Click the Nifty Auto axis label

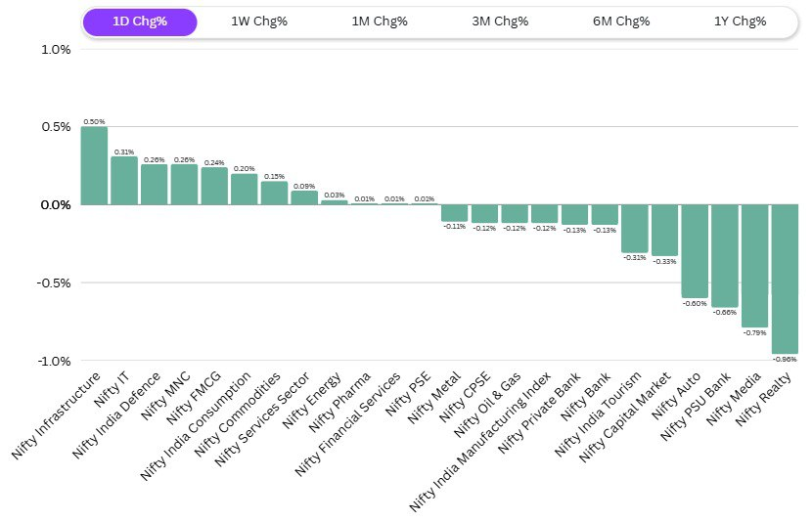click(676, 395)
